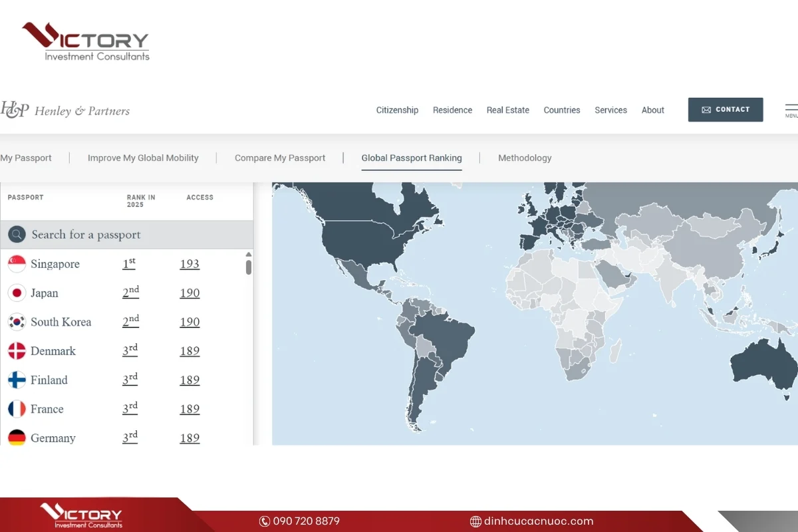Click the ACCESS column header
The height and width of the screenshot is (532, 798).
[200, 198]
